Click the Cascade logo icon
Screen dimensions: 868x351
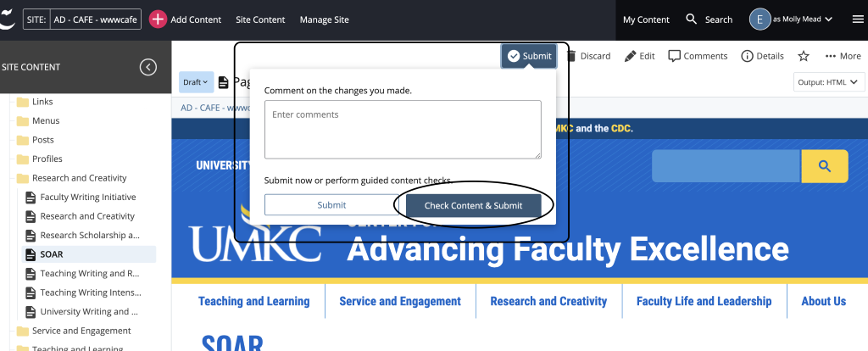pos(7,19)
